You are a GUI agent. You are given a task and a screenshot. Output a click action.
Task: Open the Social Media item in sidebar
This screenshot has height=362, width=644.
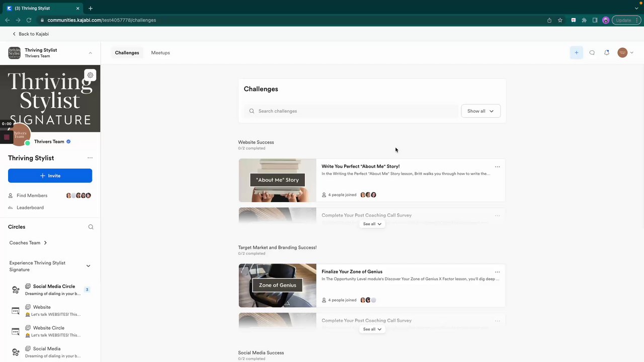pyautogui.click(x=50, y=352)
